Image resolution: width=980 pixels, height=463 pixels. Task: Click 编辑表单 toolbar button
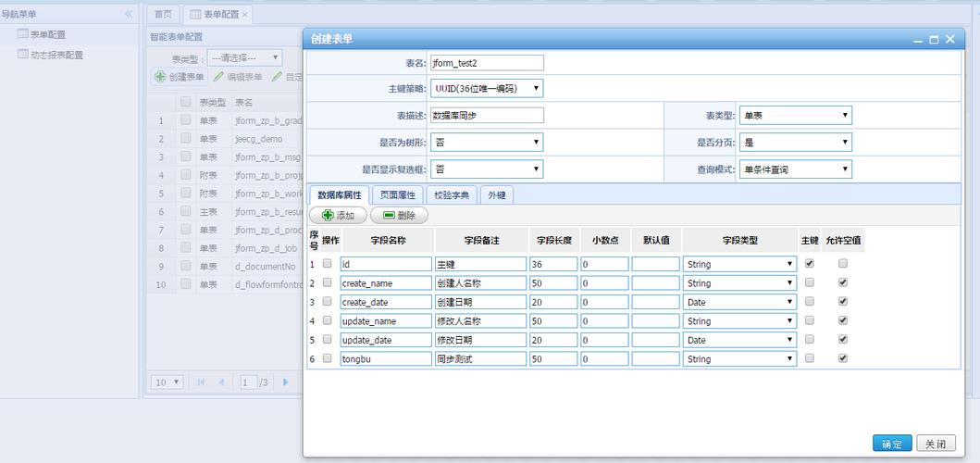tap(238, 77)
